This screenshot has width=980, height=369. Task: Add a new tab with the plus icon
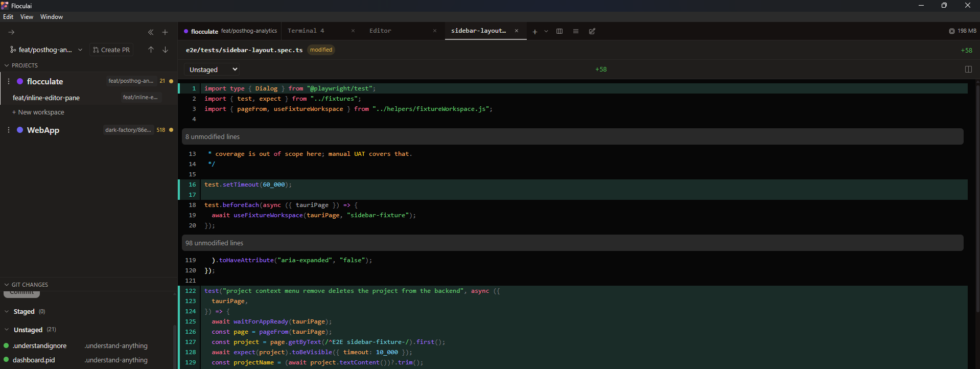point(535,31)
